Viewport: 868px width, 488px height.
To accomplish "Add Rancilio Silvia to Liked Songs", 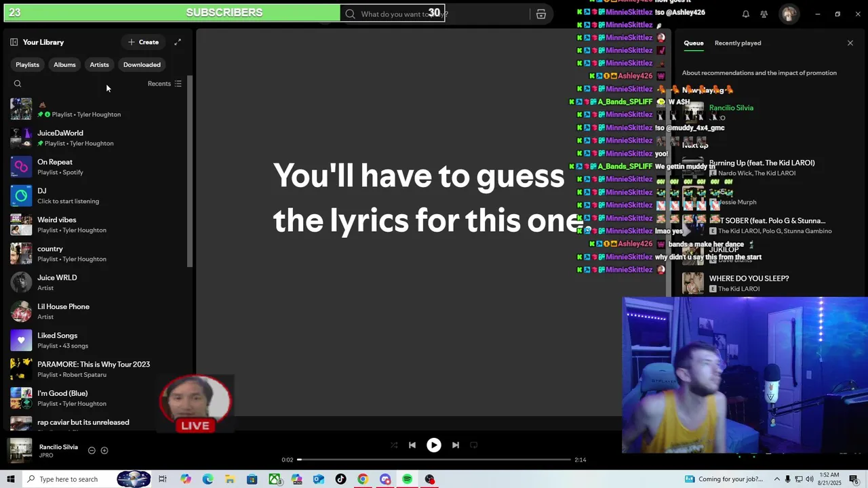I will coord(104,451).
